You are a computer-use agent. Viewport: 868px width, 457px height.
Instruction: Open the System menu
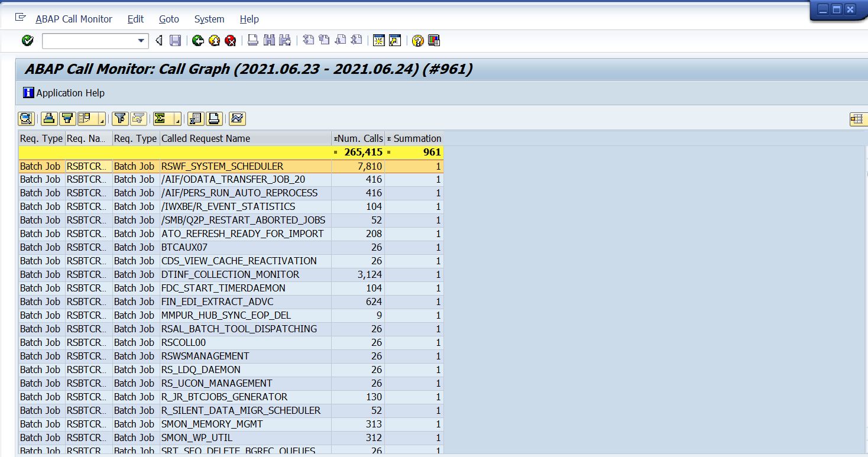(209, 19)
